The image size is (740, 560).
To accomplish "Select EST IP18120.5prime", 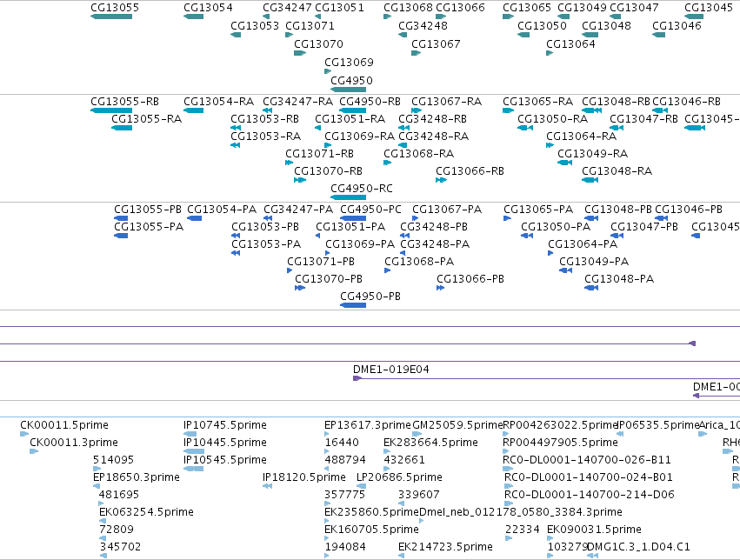I will (304, 477).
